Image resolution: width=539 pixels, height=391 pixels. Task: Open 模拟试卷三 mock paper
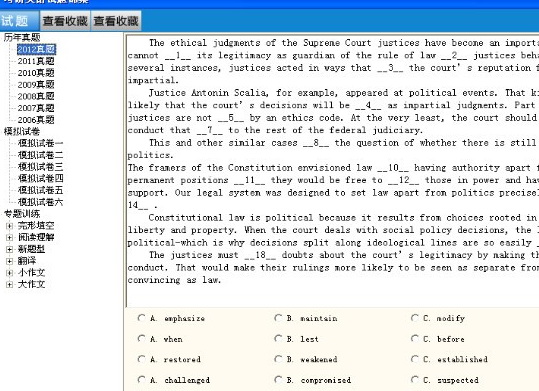(41, 166)
